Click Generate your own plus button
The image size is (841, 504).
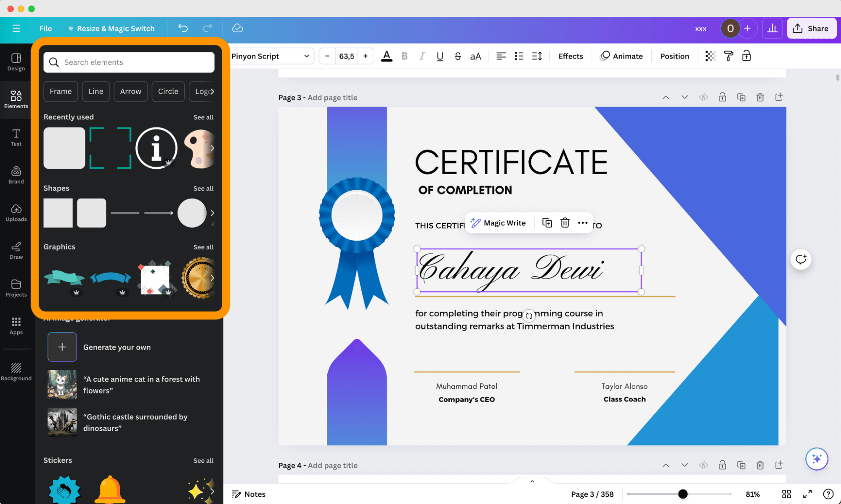point(62,347)
